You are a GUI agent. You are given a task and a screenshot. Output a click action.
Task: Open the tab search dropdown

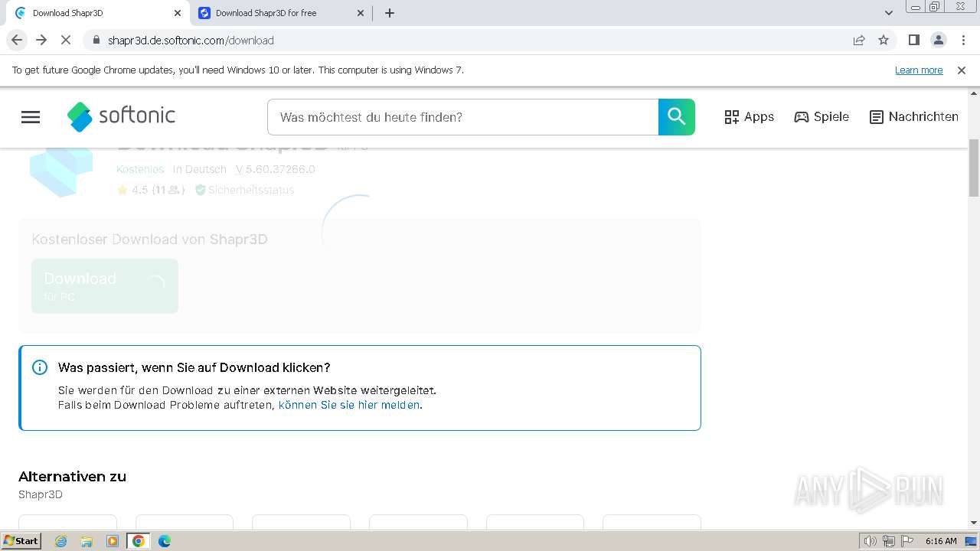point(889,13)
